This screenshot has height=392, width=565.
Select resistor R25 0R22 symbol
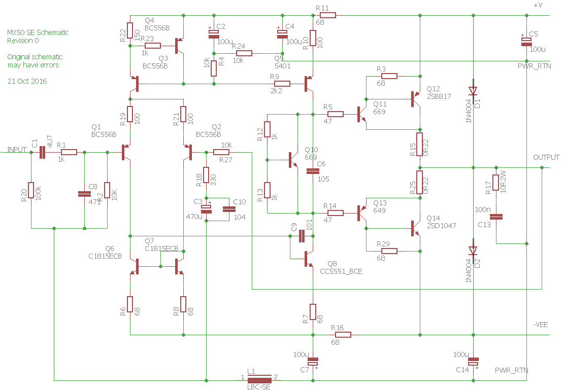[x=420, y=183]
